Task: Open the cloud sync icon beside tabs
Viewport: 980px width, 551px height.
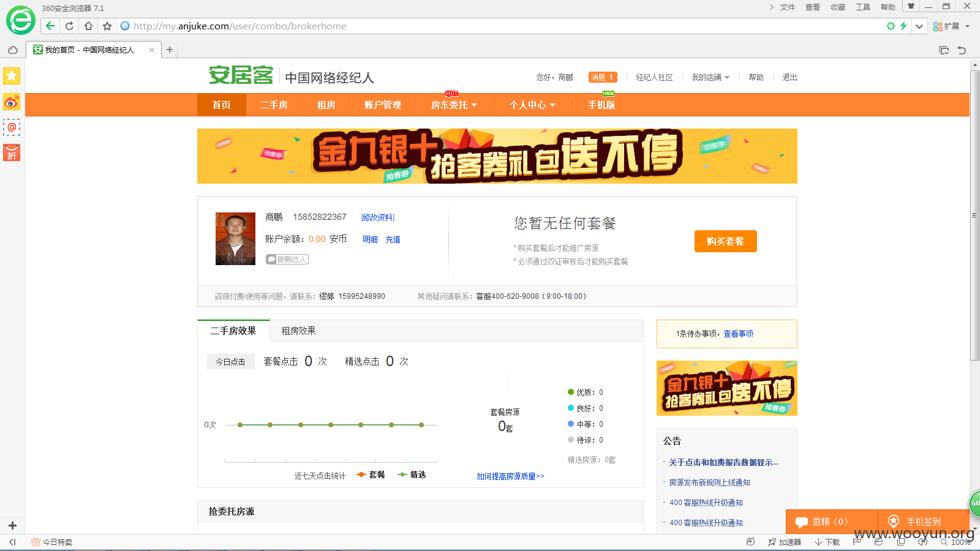Action: coord(12,50)
